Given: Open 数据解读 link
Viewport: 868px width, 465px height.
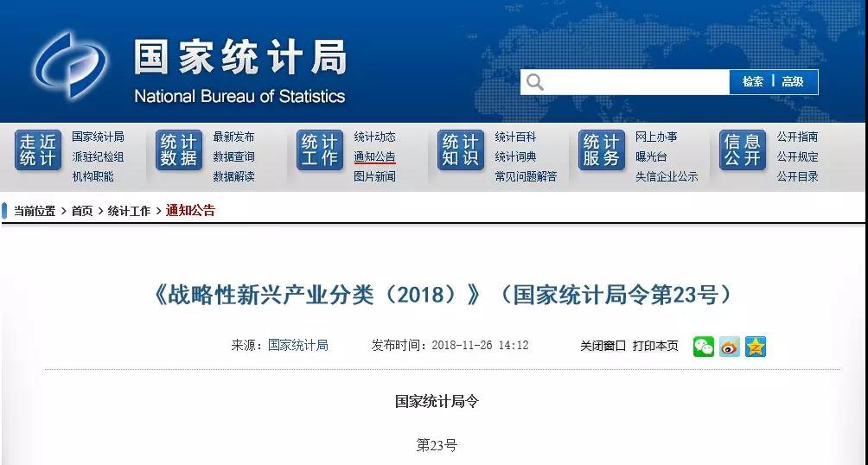Looking at the screenshot, I should (x=233, y=176).
